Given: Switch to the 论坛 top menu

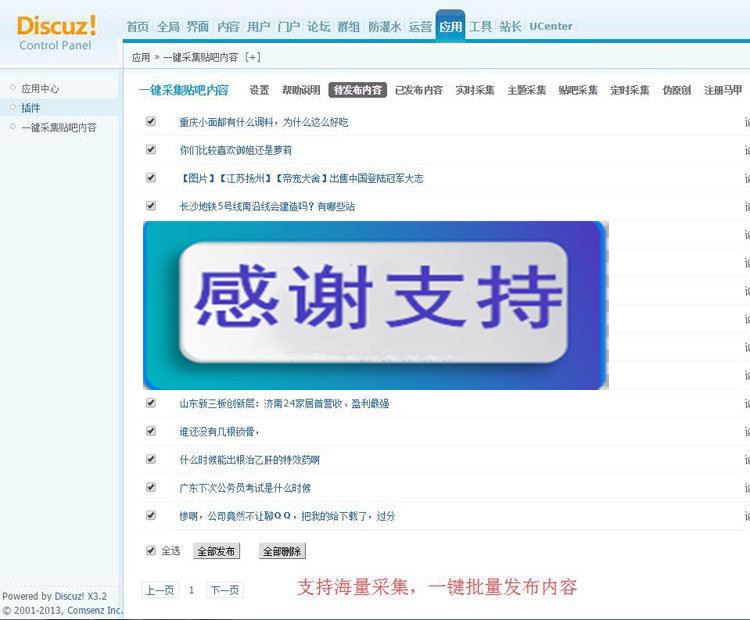Looking at the screenshot, I should 318,27.
